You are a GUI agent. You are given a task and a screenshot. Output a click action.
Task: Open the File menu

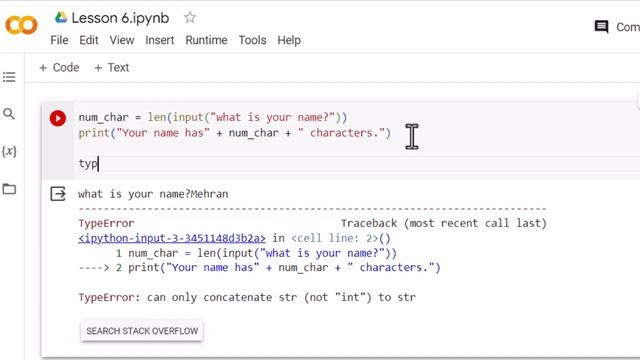click(59, 40)
